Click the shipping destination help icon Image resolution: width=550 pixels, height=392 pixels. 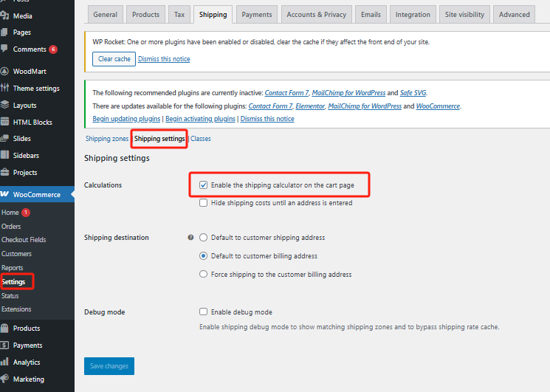tap(190, 238)
